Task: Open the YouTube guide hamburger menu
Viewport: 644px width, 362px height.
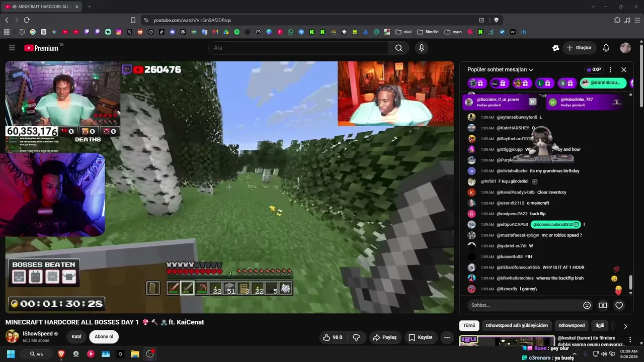Action: click(12, 48)
